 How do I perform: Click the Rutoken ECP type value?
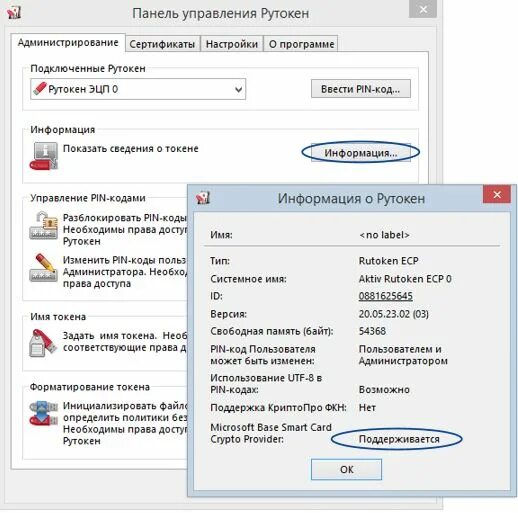click(x=388, y=261)
